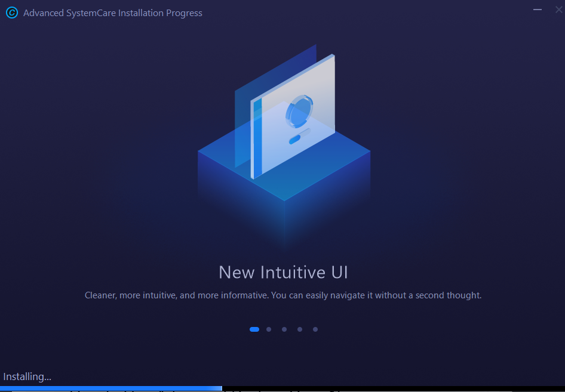Screen dimensions: 565x392
Task: Select the first highlighted carousel dot
Action: tap(254, 329)
